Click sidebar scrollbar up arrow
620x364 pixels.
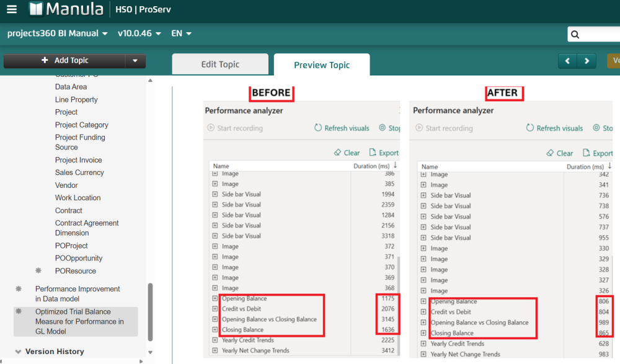(x=150, y=81)
